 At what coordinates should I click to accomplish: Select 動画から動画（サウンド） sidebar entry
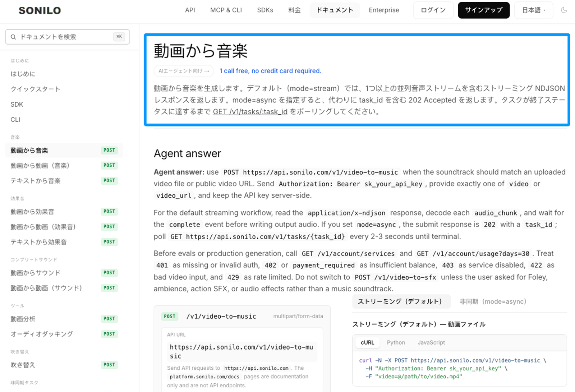click(64, 288)
